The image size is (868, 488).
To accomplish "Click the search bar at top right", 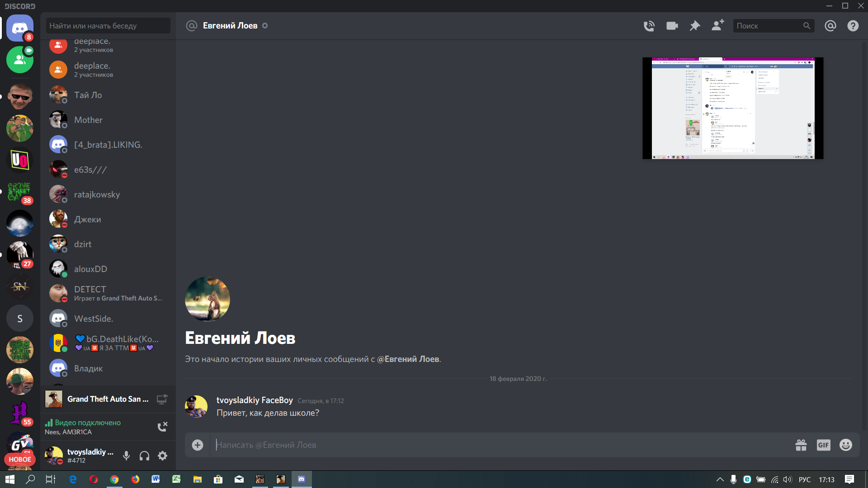I will tap(773, 26).
